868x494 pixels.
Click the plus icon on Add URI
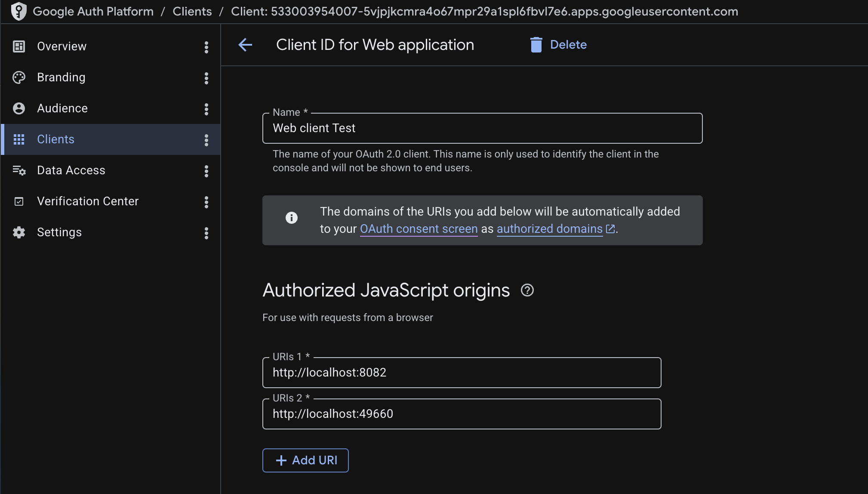281,460
